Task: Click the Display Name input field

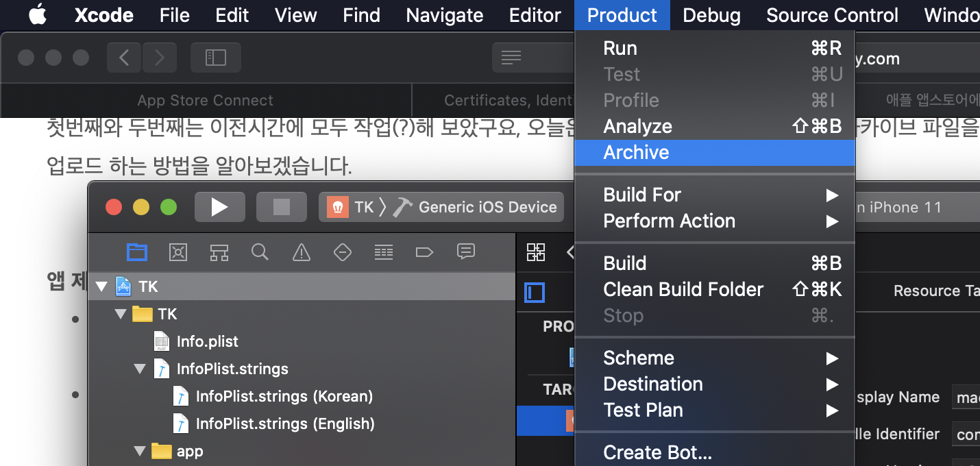Action: 966,397
